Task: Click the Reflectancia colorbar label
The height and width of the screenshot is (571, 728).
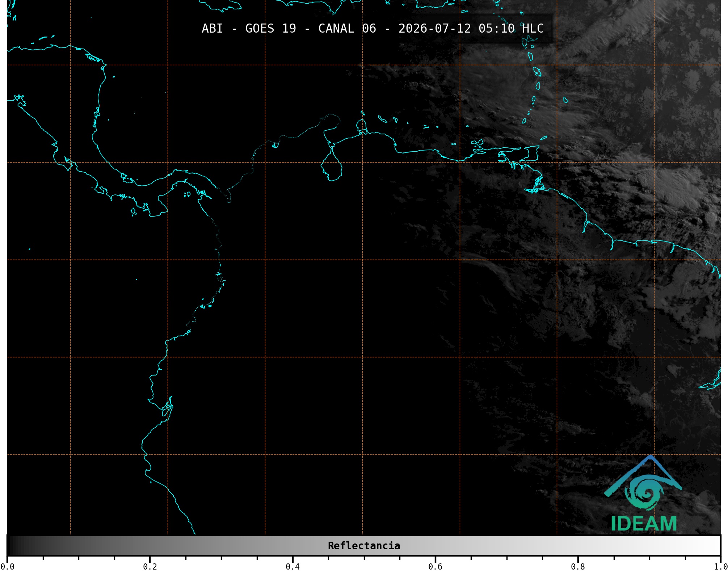Action: (x=364, y=546)
